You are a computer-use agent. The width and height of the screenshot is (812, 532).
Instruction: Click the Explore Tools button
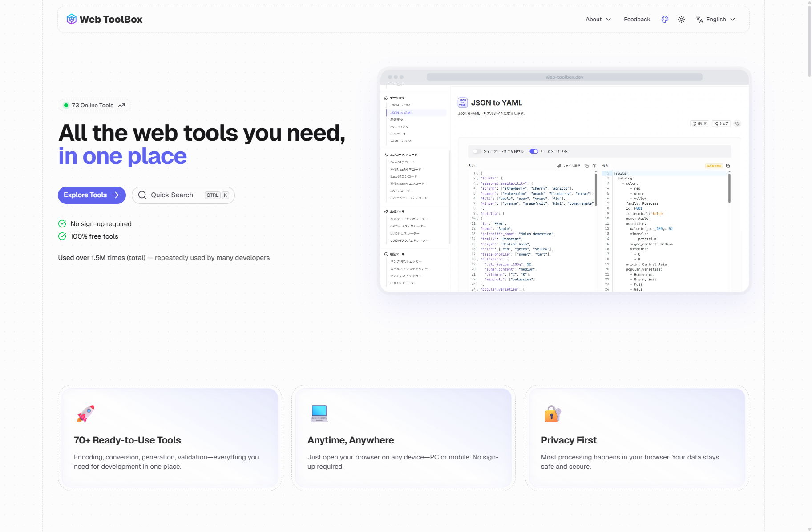click(x=92, y=195)
